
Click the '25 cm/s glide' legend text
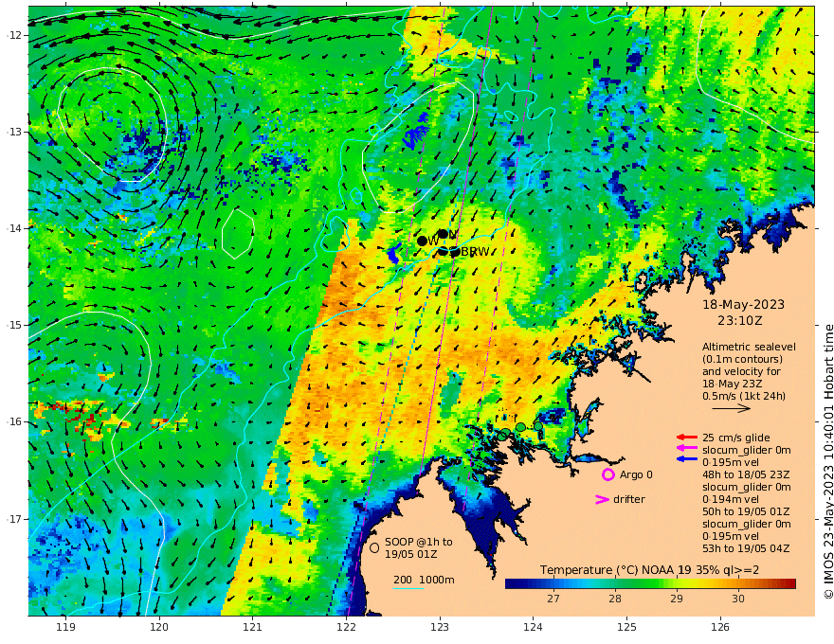click(736, 438)
